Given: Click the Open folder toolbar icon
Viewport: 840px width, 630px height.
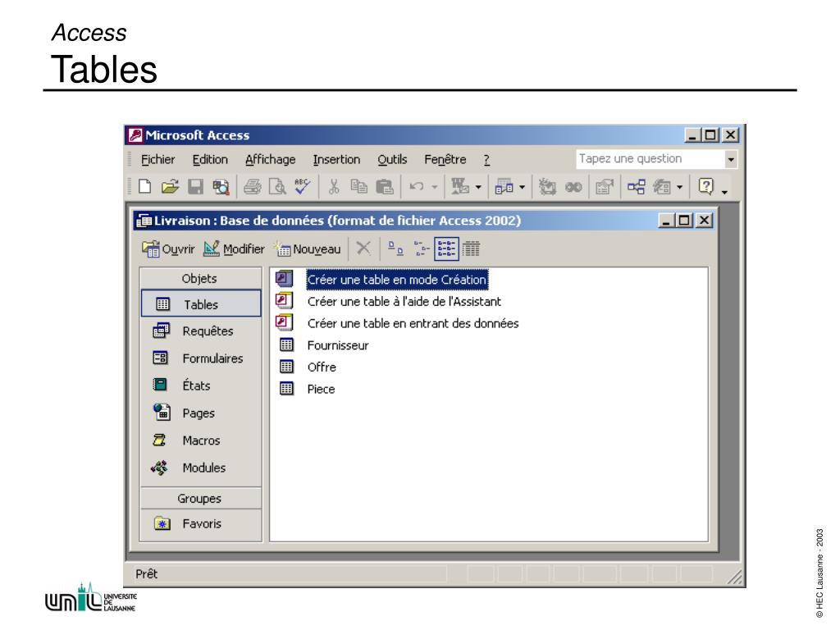Looking at the screenshot, I should click(170, 186).
